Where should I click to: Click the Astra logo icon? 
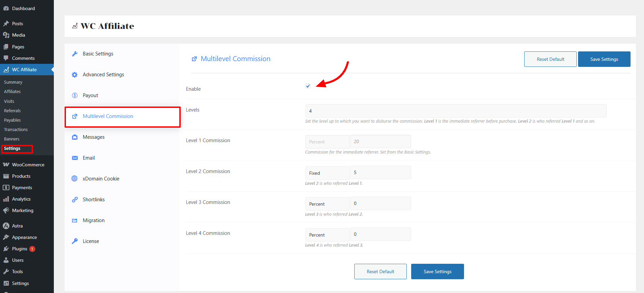coord(6,226)
